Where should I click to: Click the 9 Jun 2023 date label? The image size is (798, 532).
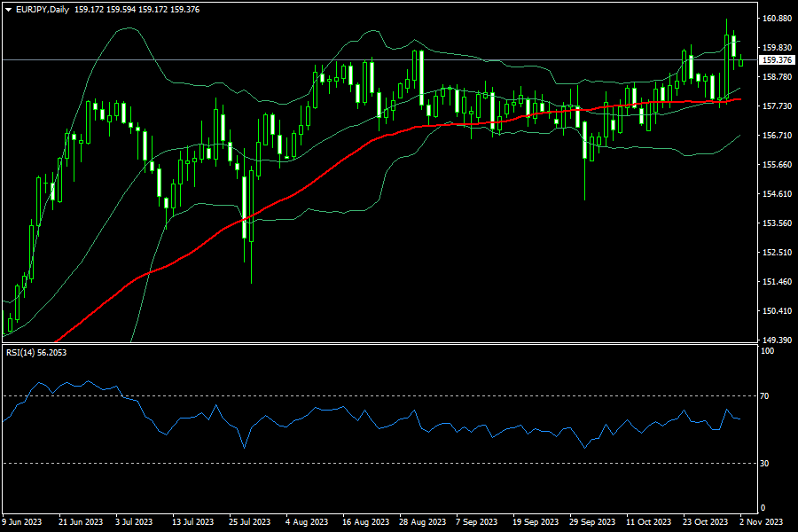pyautogui.click(x=22, y=522)
